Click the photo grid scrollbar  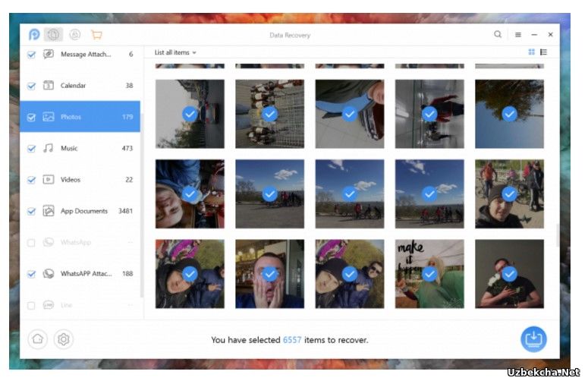coord(558,234)
